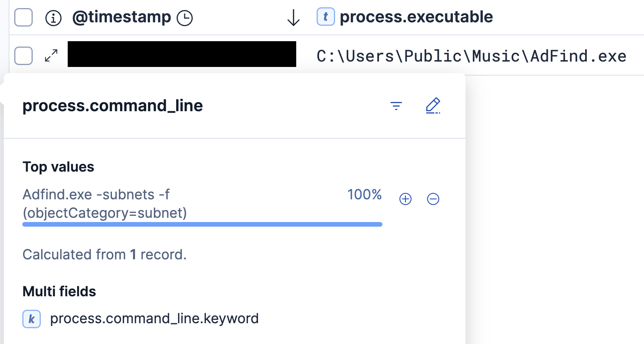Screen dimensions: 644x344
Task: Click the keyword type icon in Multi fields
Action: 32,319
